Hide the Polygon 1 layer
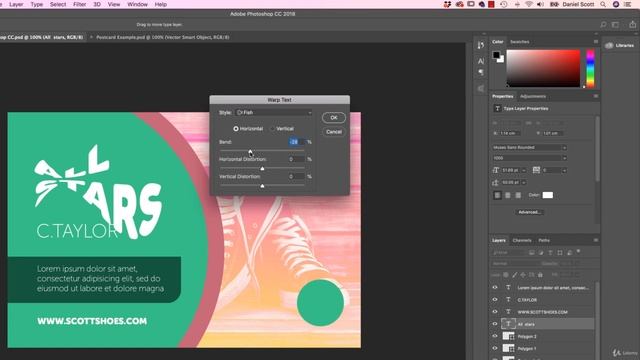The width and height of the screenshot is (640, 360). pos(495,348)
